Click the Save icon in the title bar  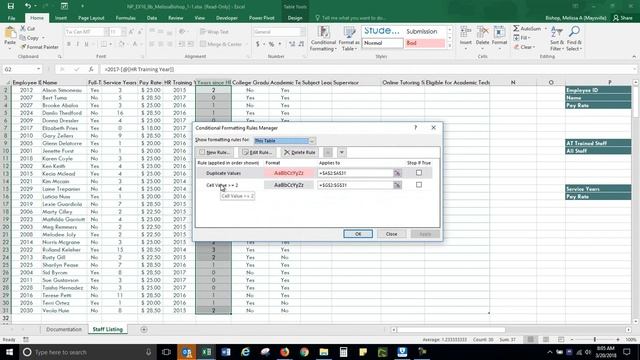point(11,6)
